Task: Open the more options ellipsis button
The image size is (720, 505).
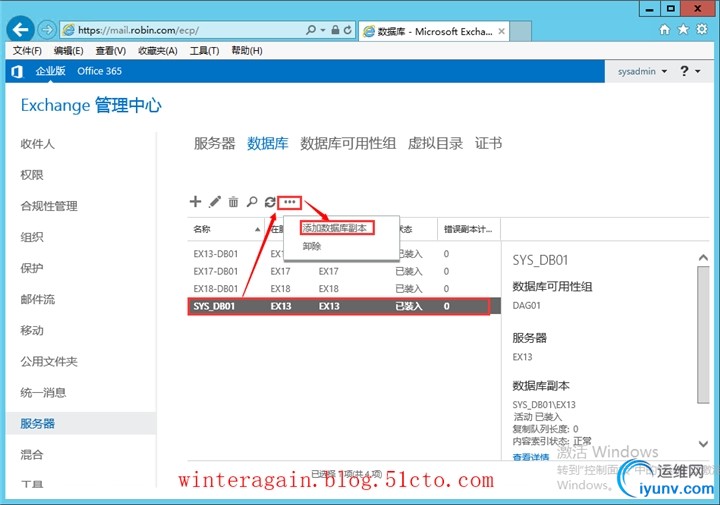Action: (289, 202)
